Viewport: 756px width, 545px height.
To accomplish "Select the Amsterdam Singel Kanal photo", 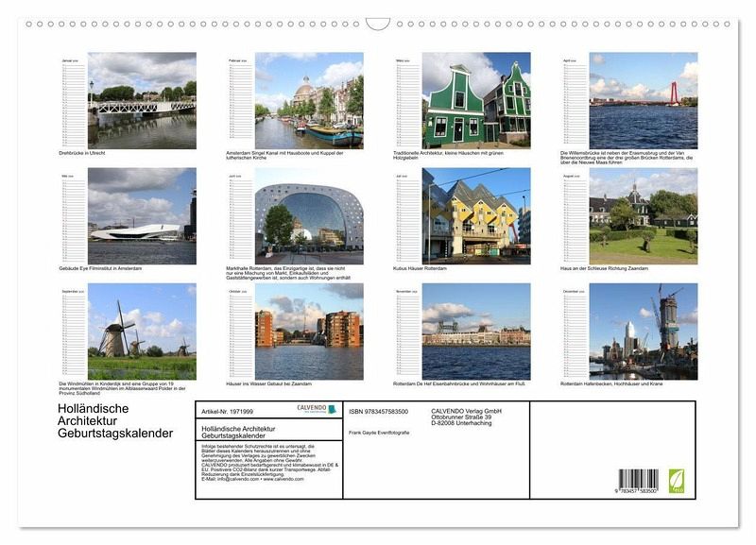I will point(308,100).
